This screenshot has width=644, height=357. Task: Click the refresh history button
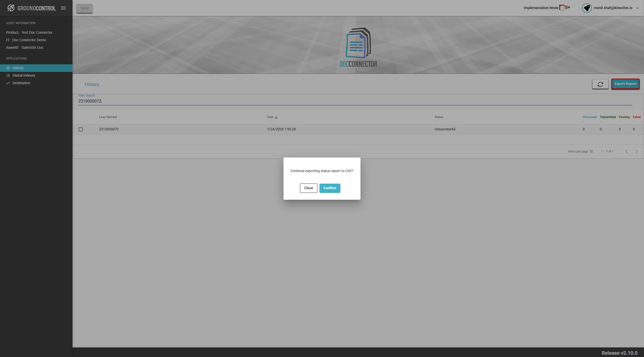(600, 84)
